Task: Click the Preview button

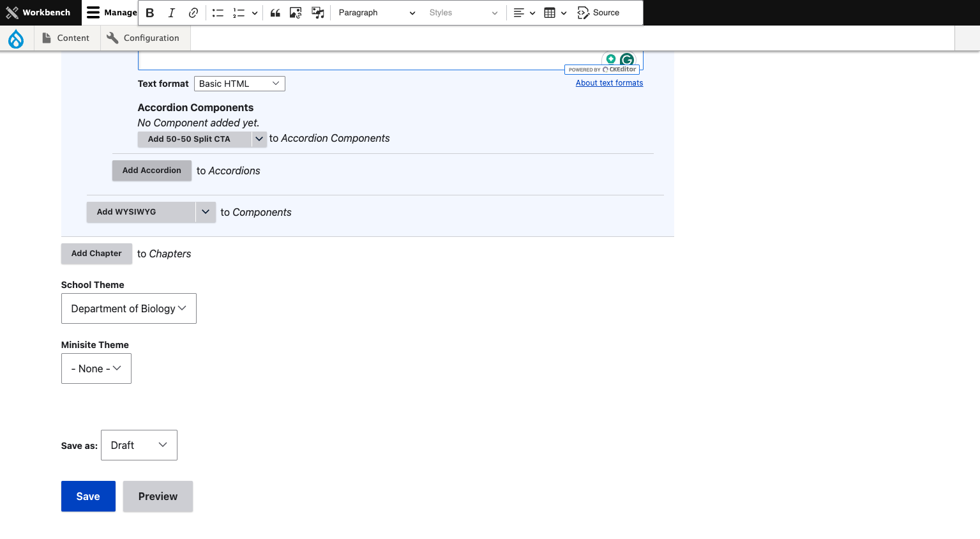Action: [158, 496]
